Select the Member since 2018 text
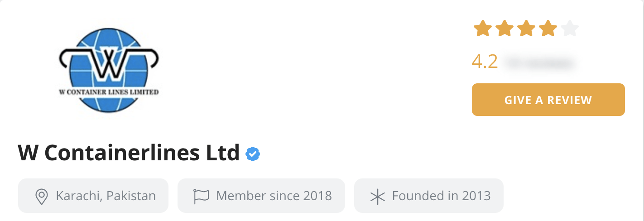Image resolution: width=644 pixels, height=221 pixels. [x=274, y=196]
